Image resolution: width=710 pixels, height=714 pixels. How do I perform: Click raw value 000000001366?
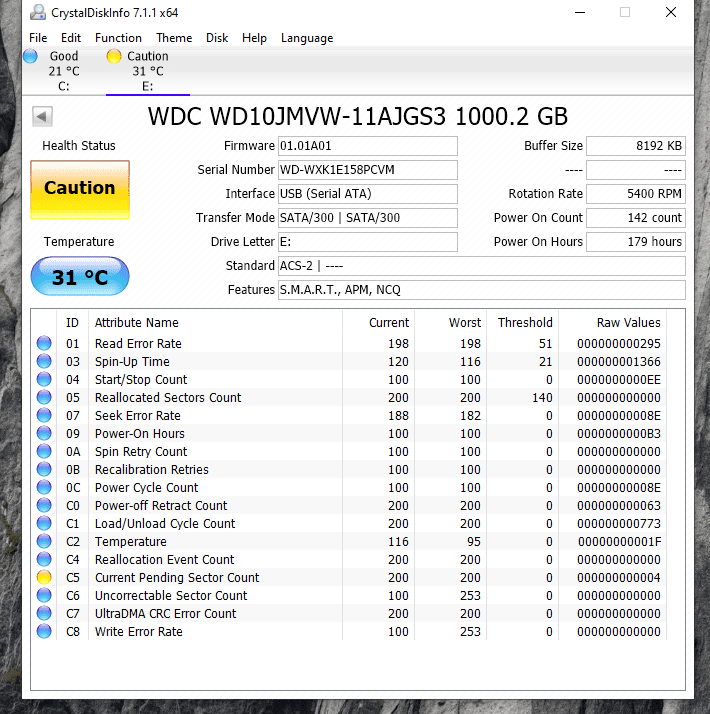618,362
